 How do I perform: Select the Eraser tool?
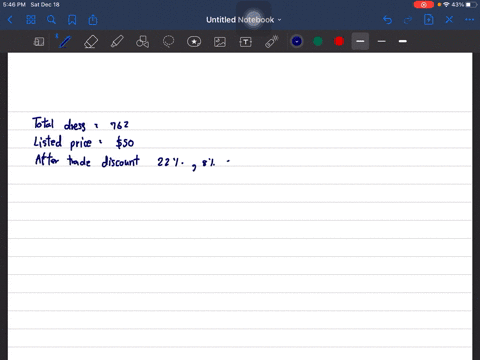(x=91, y=42)
